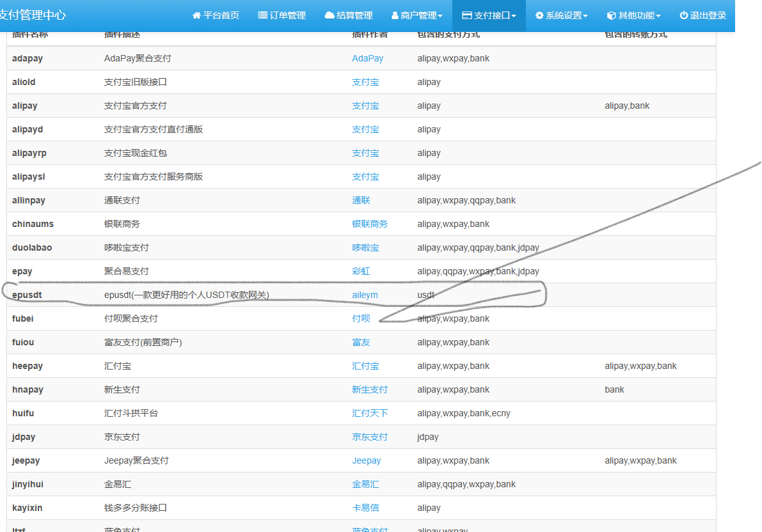The height and width of the screenshot is (532, 762).
Task: Click description 支付宝官方支付直付通版
Action: click(x=154, y=129)
